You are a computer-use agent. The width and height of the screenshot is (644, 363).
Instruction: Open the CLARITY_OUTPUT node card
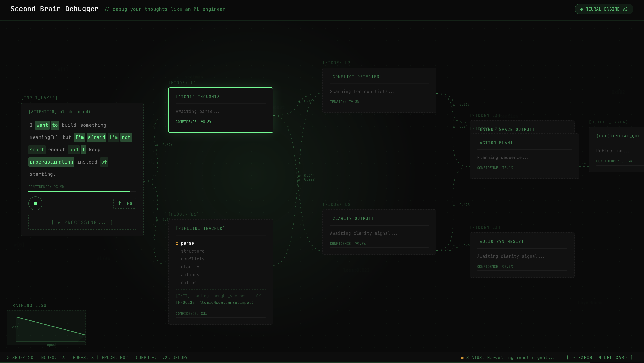379,232
